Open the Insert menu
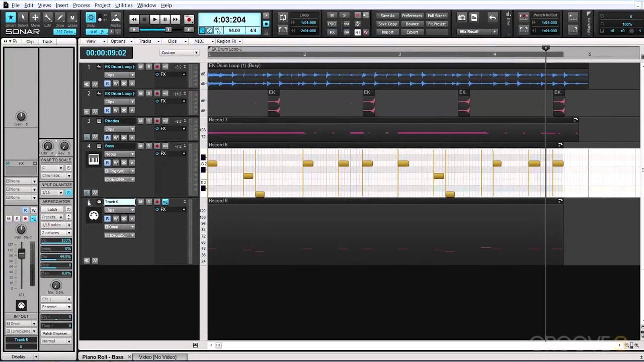The width and height of the screenshot is (644, 362). (62, 5)
